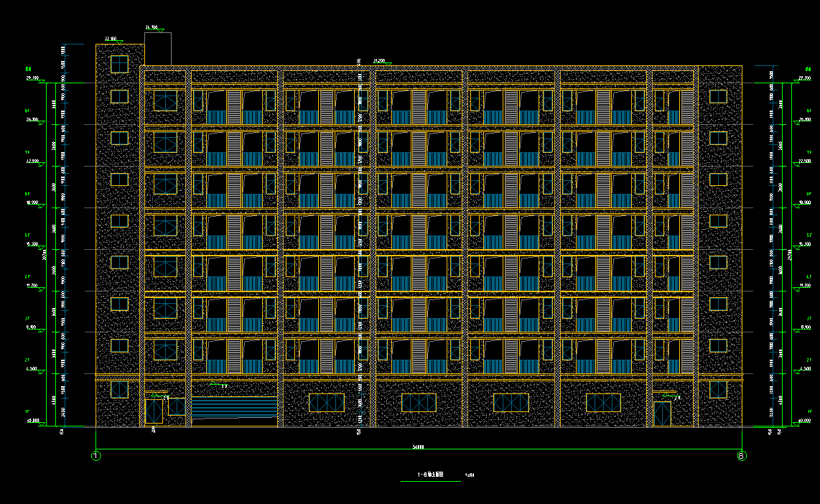The height and width of the screenshot is (504, 820).
Task: Select the elevation drawing title text
Action: coord(431,475)
